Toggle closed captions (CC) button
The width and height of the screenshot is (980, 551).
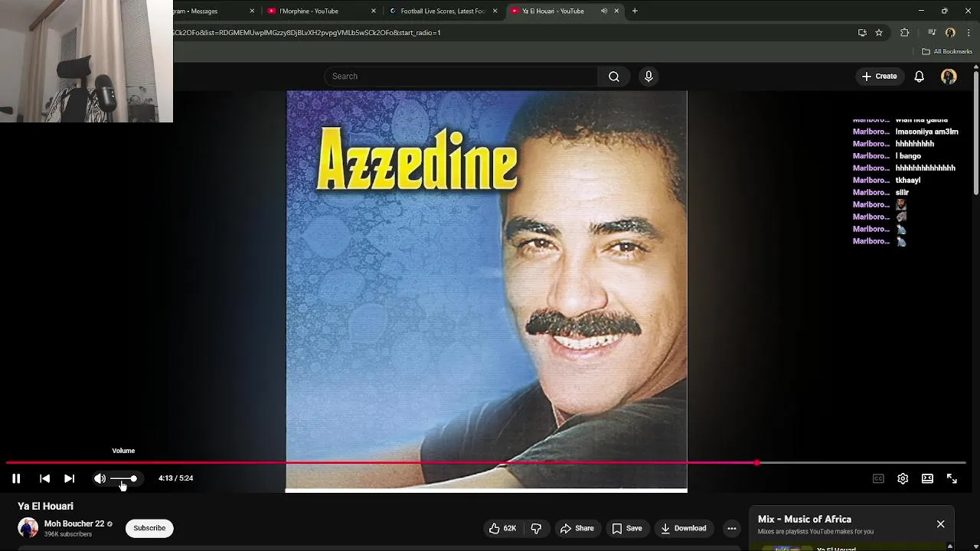pyautogui.click(x=878, y=478)
